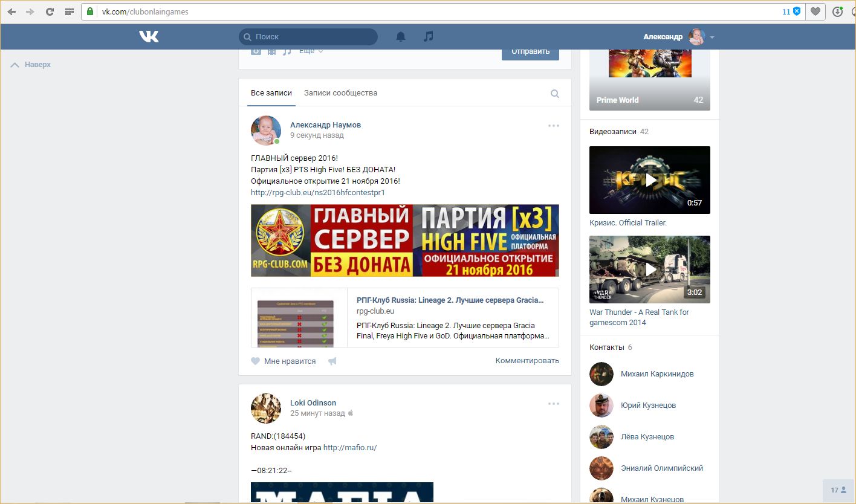
Task: Open the rpg-club link preview thumbnail
Action: 300,318
